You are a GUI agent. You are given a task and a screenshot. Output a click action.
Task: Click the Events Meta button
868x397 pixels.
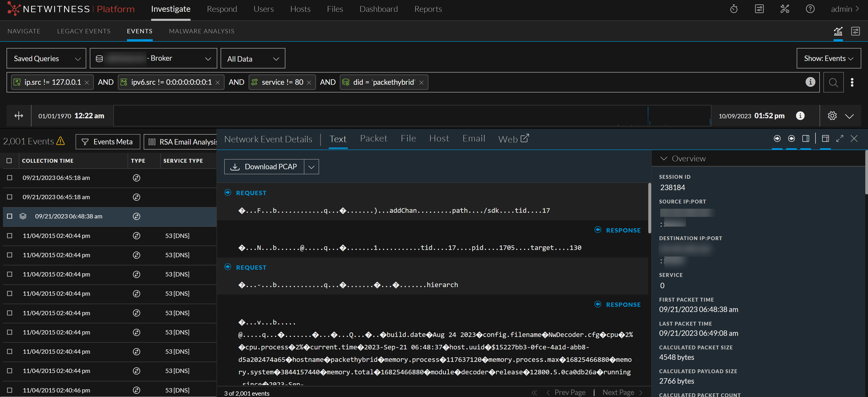[x=108, y=142]
